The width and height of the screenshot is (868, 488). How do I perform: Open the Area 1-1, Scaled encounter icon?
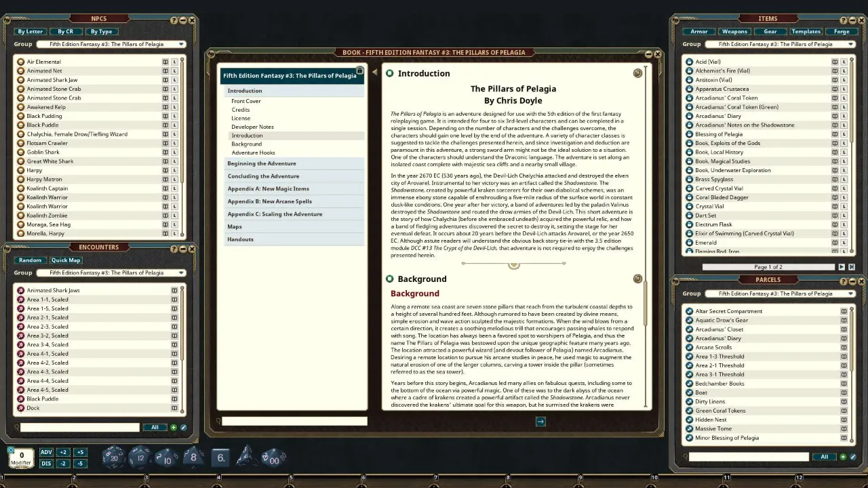(x=21, y=300)
